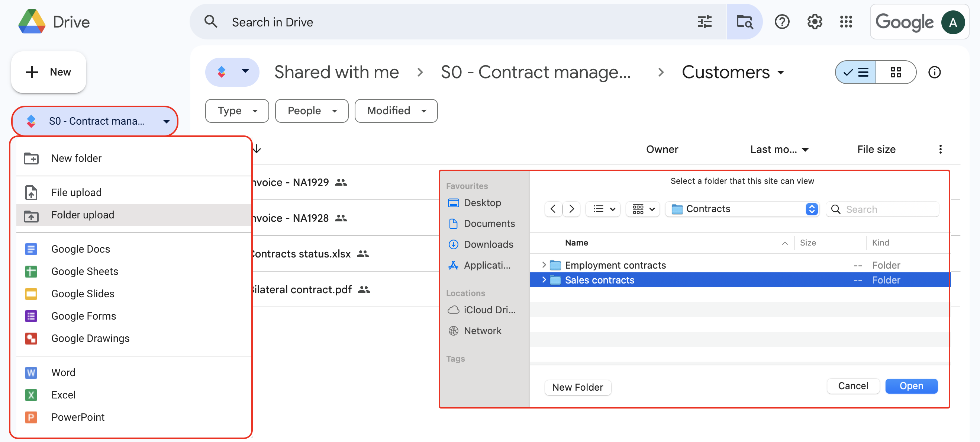Open advanced search filter options icon
The height and width of the screenshot is (442, 980).
pyautogui.click(x=705, y=22)
